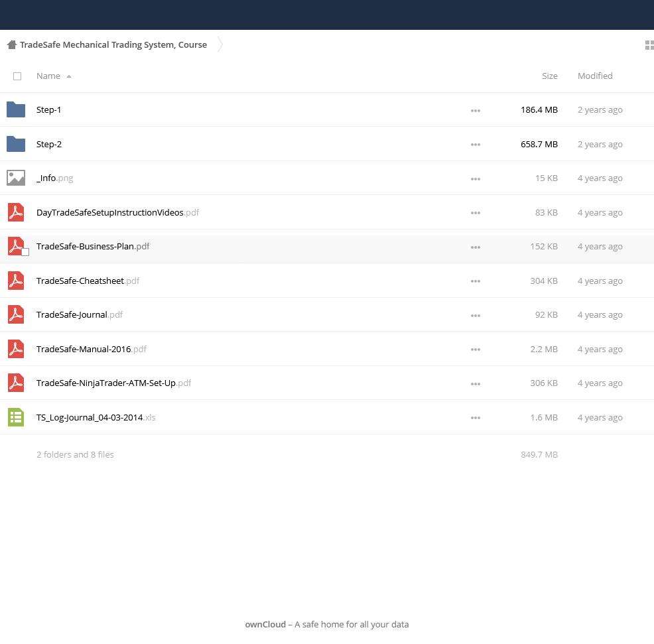The width and height of the screenshot is (654, 644).
Task: Click the 186.4 MB size of Step-1
Action: click(539, 109)
